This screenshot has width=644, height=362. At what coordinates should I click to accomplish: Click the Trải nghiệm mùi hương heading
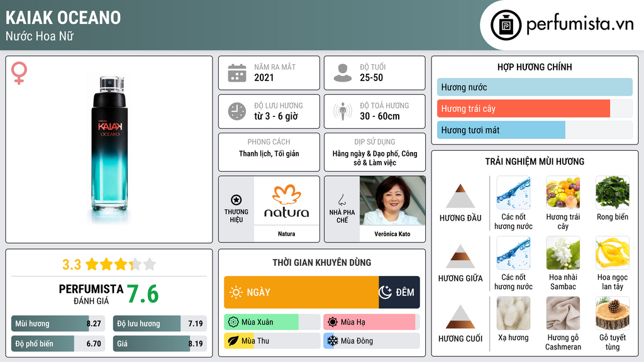pos(535,162)
